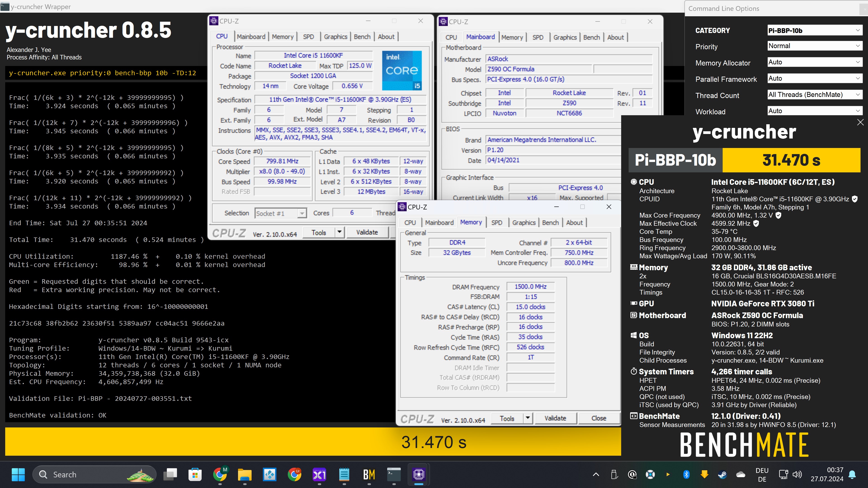Click the yellow 31.470 s result bar

pyautogui.click(x=313, y=441)
